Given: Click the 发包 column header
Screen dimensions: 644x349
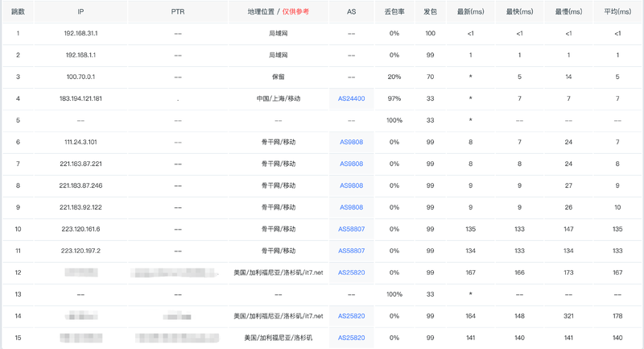Looking at the screenshot, I should [430, 12].
